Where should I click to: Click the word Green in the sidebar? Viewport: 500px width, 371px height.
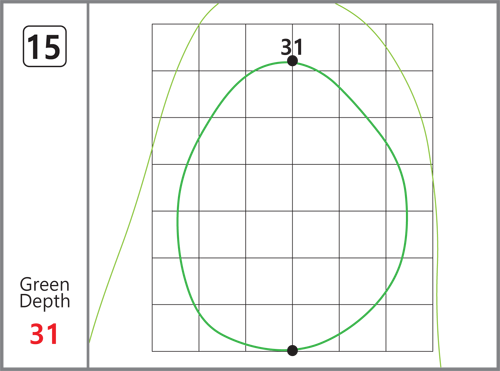coord(45,285)
